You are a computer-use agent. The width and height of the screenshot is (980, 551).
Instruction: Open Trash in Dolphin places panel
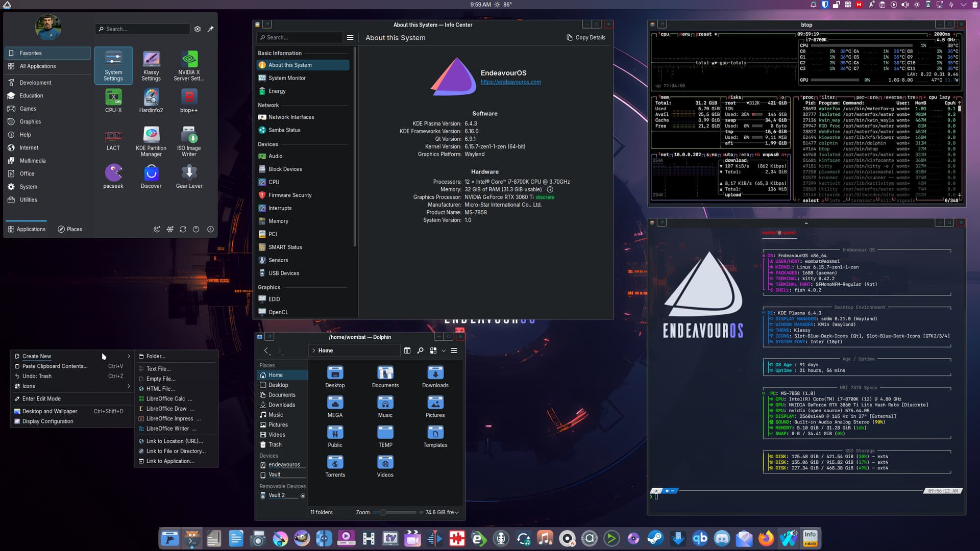coord(282,445)
